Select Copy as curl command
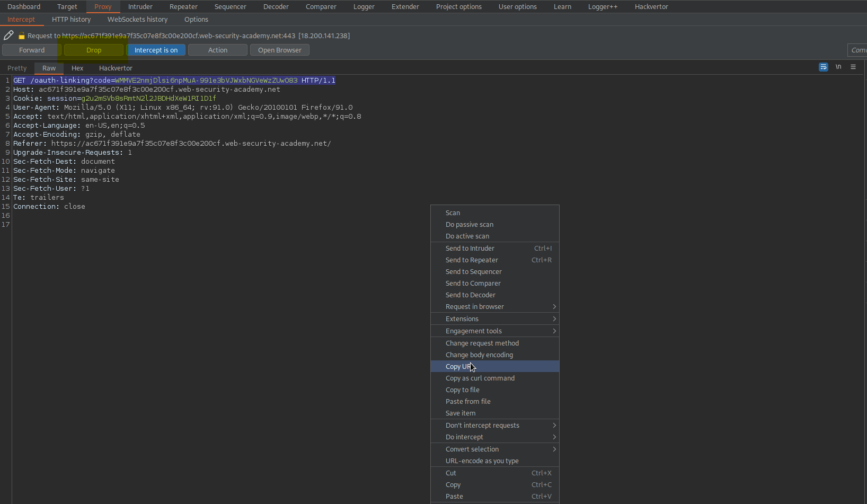Screen dimensions: 867x504 click(495, 378)
